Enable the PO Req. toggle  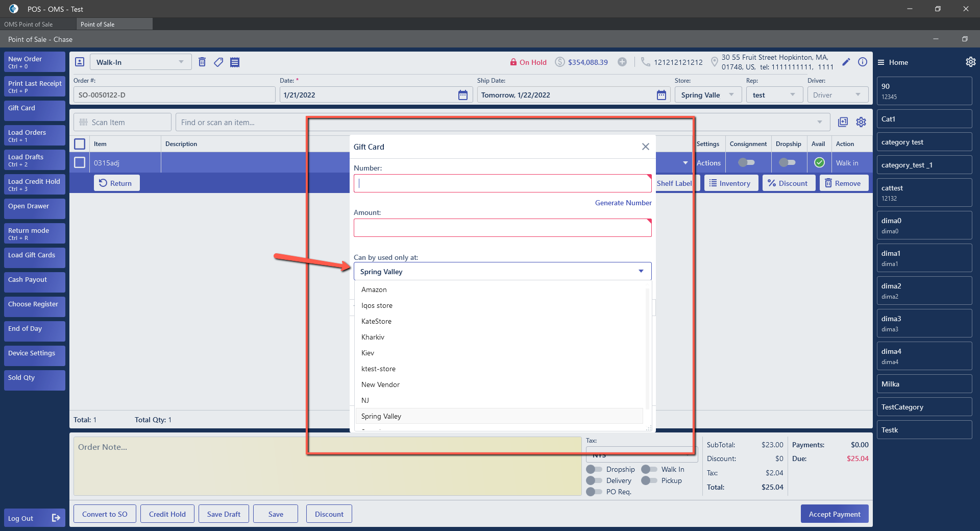pyautogui.click(x=594, y=492)
